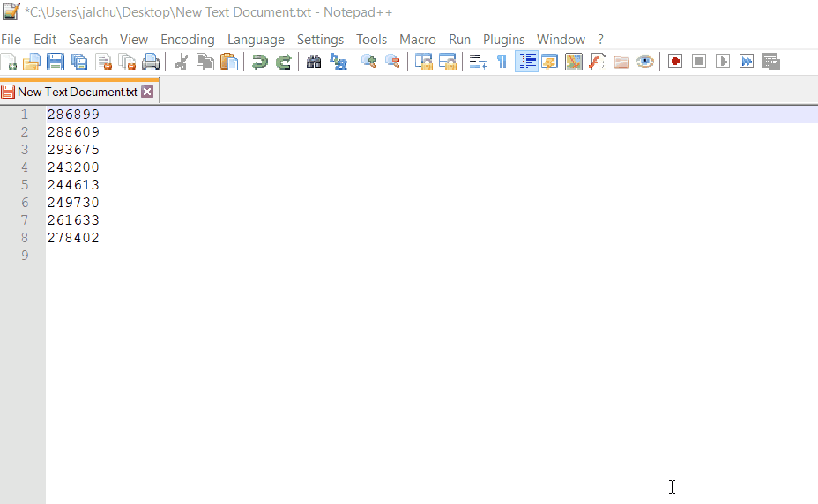
Task: Open the File menu
Action: coord(11,40)
